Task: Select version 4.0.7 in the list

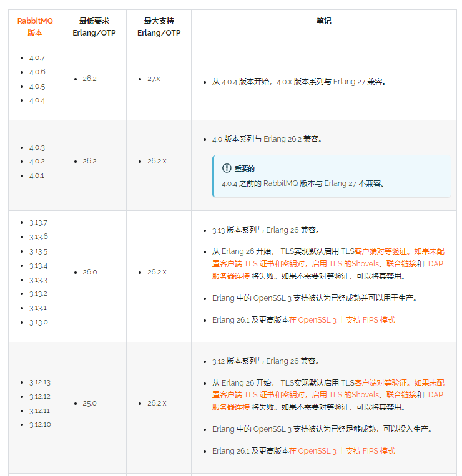Action: tap(37, 58)
